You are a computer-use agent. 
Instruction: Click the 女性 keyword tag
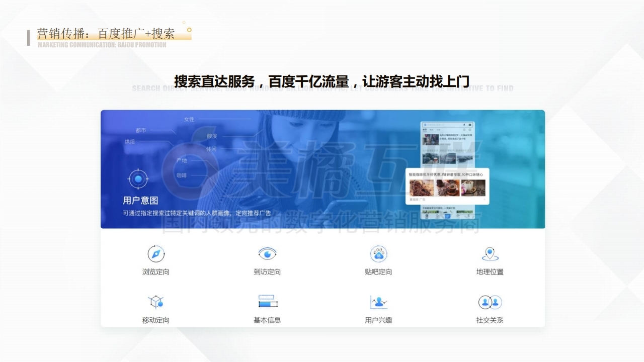tap(189, 119)
